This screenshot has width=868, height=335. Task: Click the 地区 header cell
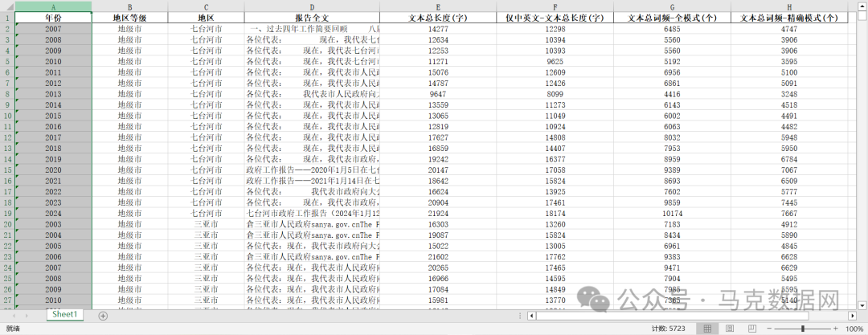click(206, 18)
